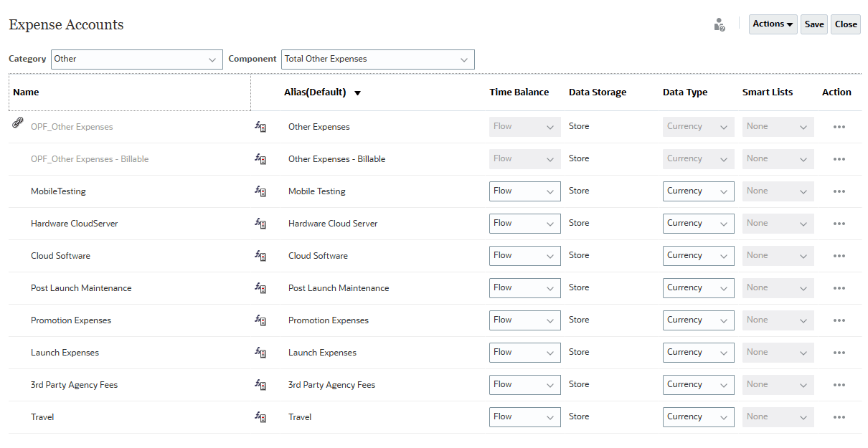Open formula icon for Hardware CloudServer row
The height and width of the screenshot is (448, 868).
click(260, 224)
